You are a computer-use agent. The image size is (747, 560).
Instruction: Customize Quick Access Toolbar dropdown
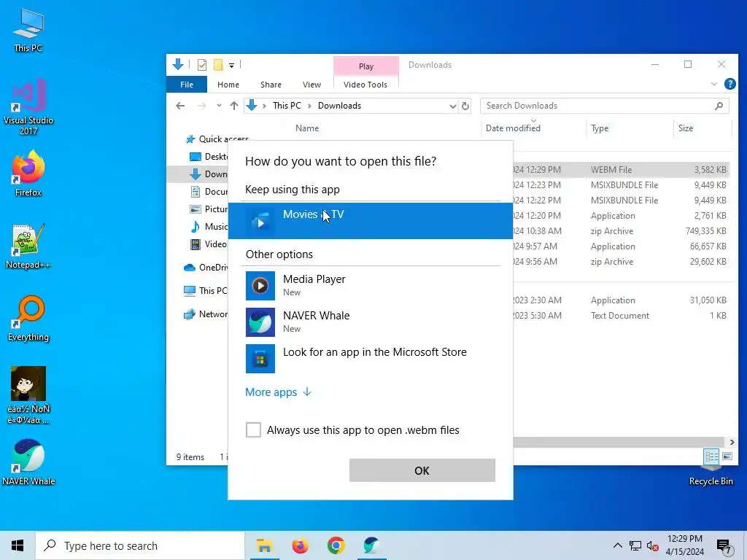point(231,65)
